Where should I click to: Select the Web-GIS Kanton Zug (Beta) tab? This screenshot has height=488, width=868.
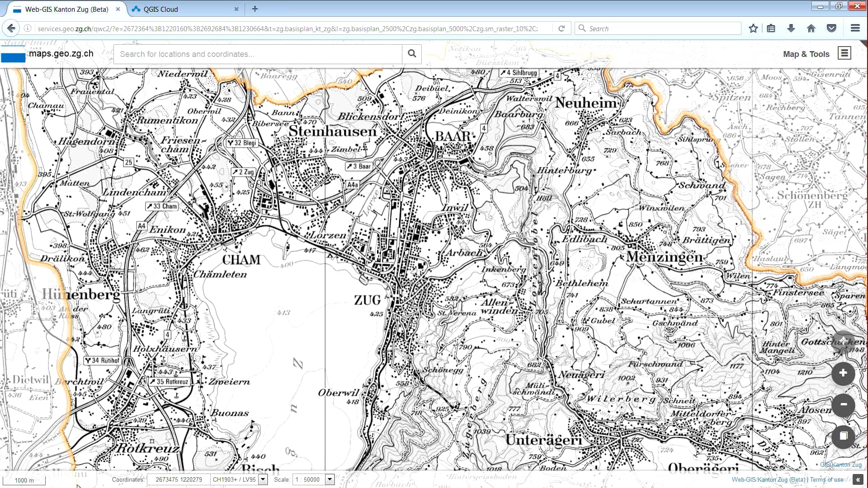(66, 9)
